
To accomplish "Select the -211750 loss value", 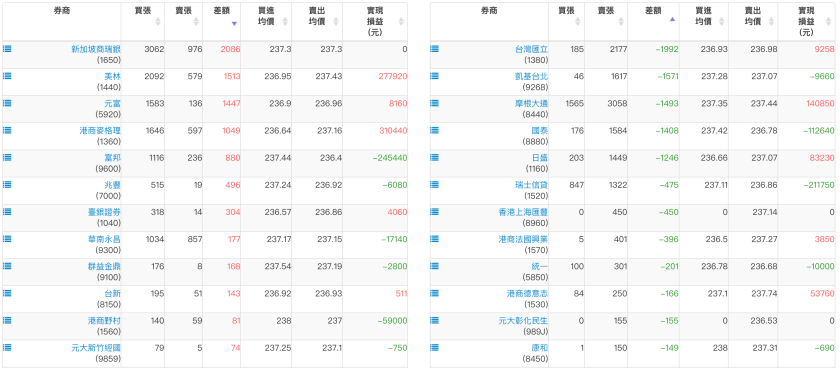I will coord(819,185).
